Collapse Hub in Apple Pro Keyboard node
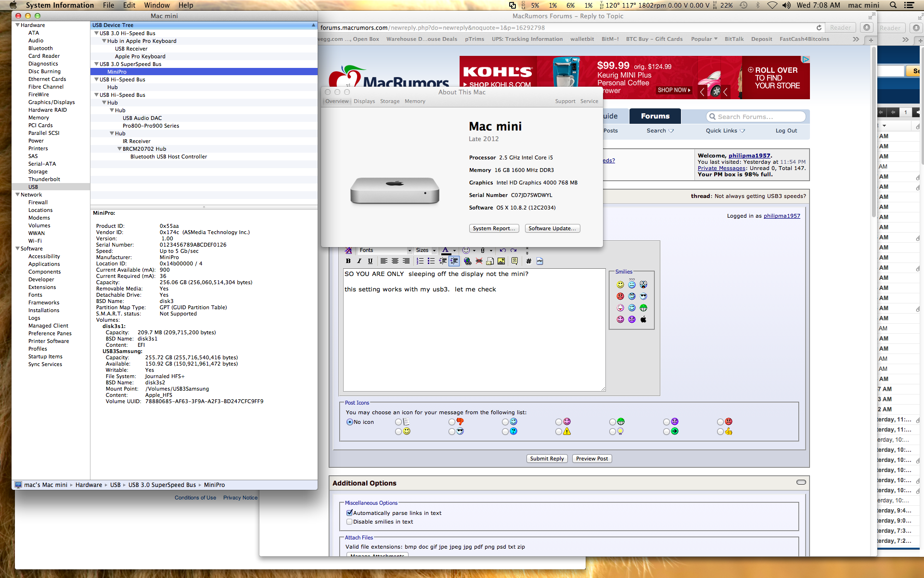This screenshot has height=578, width=924. [104, 41]
